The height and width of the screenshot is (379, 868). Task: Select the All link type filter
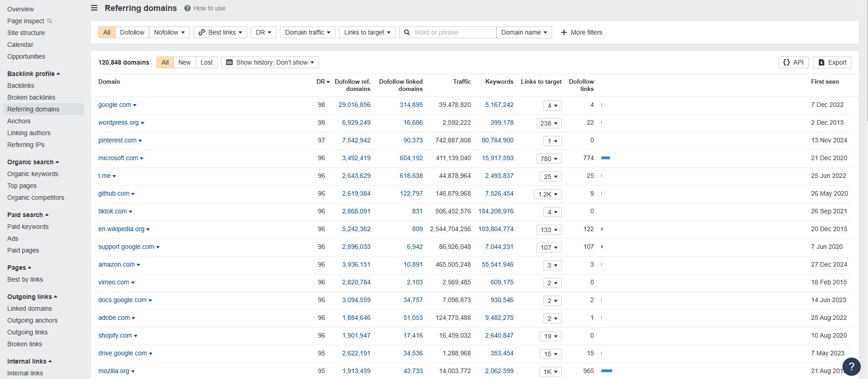(107, 32)
